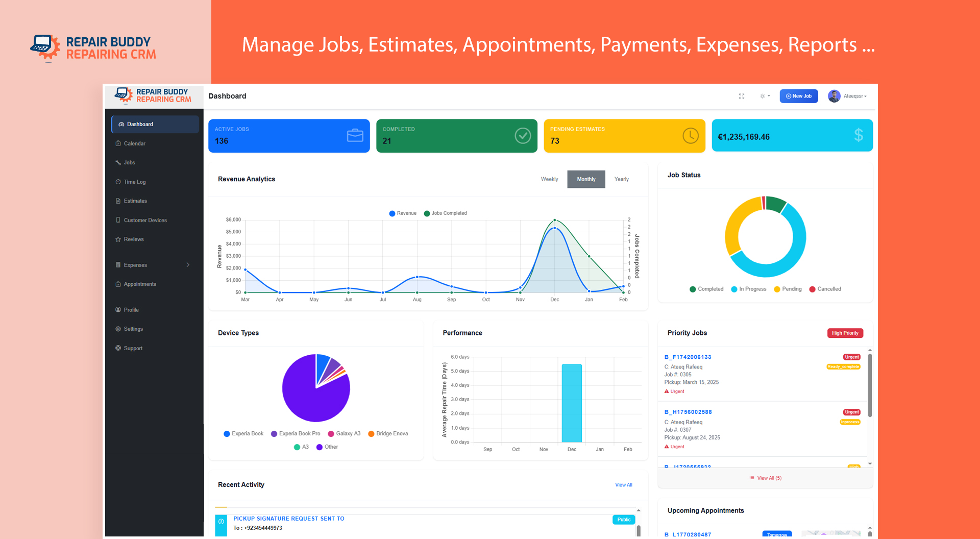The image size is (980, 539).
Task: Open the Dashboard sidebar icon
Action: pos(121,124)
